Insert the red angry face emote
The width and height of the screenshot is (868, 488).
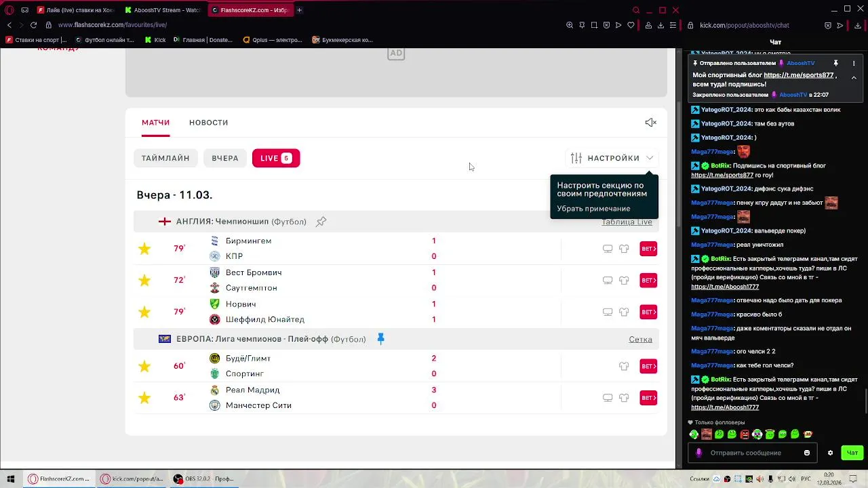[x=745, y=434]
